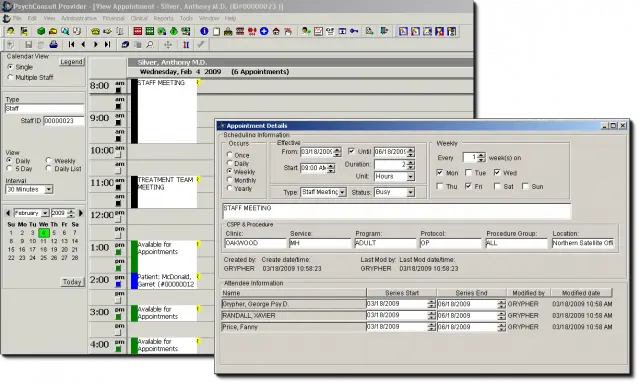The width and height of the screenshot is (640, 384).
Task: Open the Tools menu
Action: pos(186,18)
